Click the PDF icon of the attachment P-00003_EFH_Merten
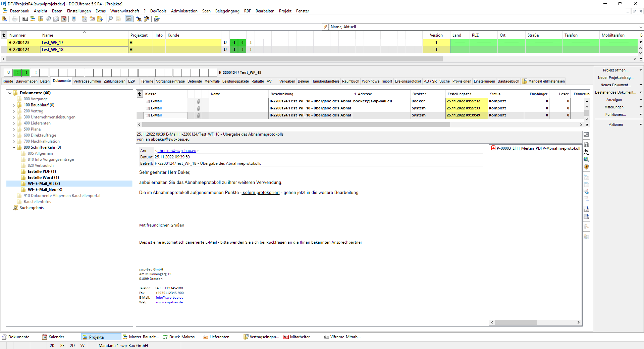 [x=493, y=148]
